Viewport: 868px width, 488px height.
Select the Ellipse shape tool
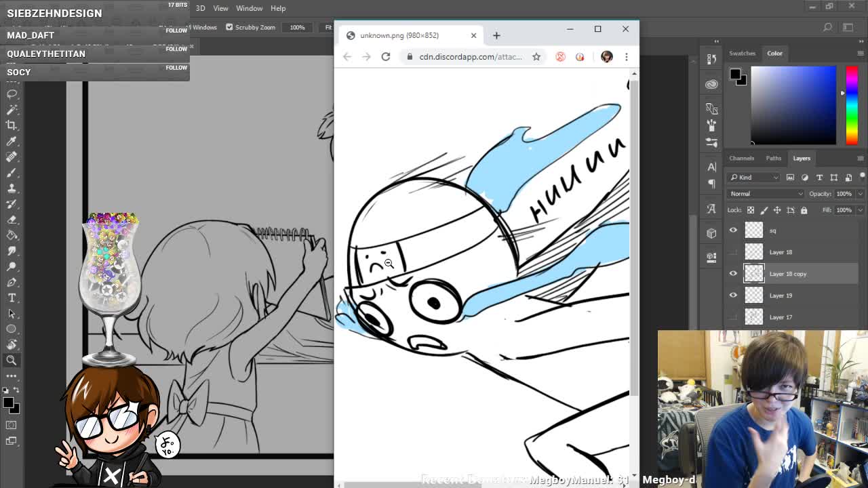tap(12, 329)
